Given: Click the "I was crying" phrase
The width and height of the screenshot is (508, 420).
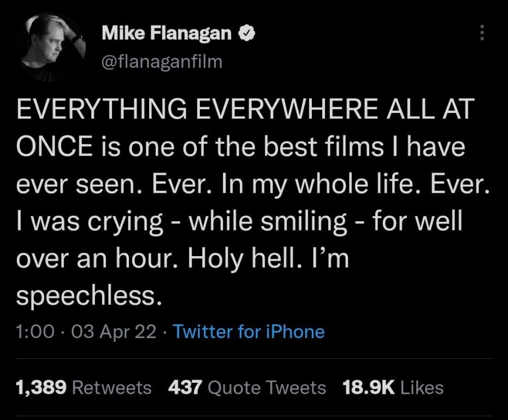Looking at the screenshot, I should point(88,222).
